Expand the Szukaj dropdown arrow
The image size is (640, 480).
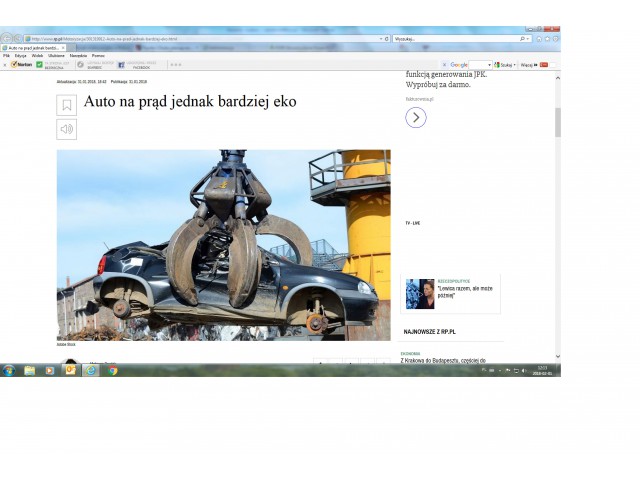click(516, 64)
